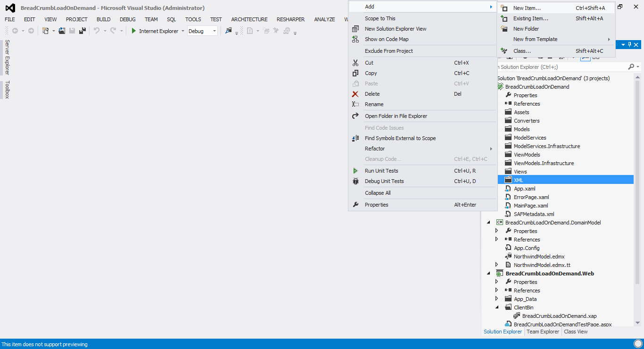Click the Debug Unit Tests bug icon

tap(355, 181)
